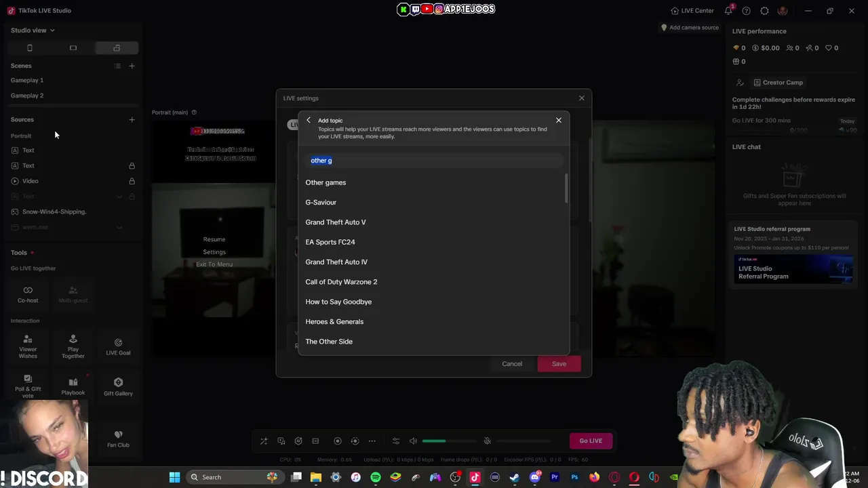Cancel the LIVE settings dialog
The width and height of the screenshot is (868, 488).
[x=512, y=364]
